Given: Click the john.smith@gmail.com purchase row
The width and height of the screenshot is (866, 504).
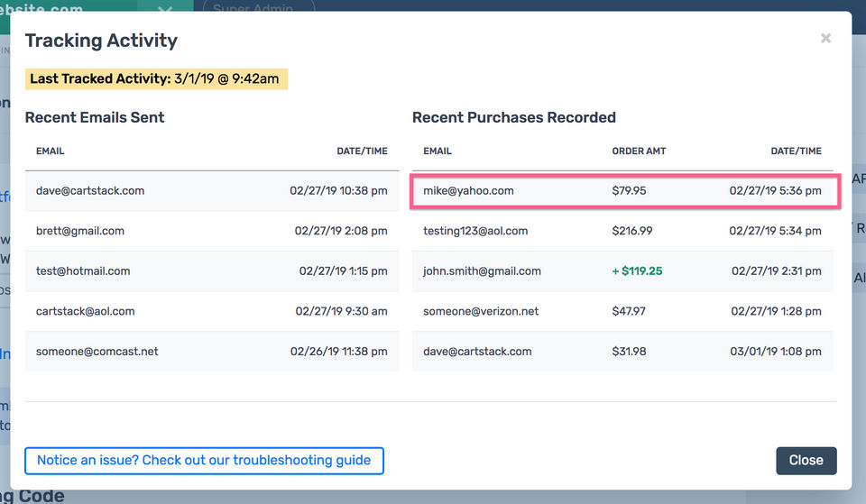Looking at the screenshot, I should (482, 270).
